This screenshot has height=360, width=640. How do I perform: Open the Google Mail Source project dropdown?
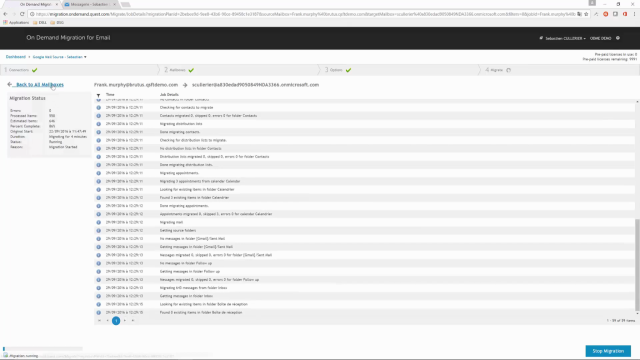(x=60, y=57)
